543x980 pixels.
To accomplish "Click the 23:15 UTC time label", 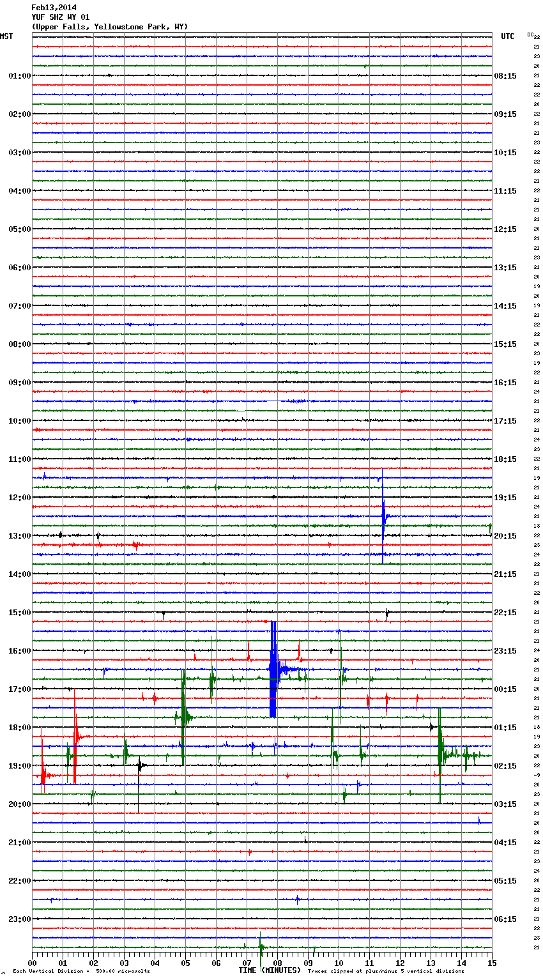I will [x=505, y=651].
